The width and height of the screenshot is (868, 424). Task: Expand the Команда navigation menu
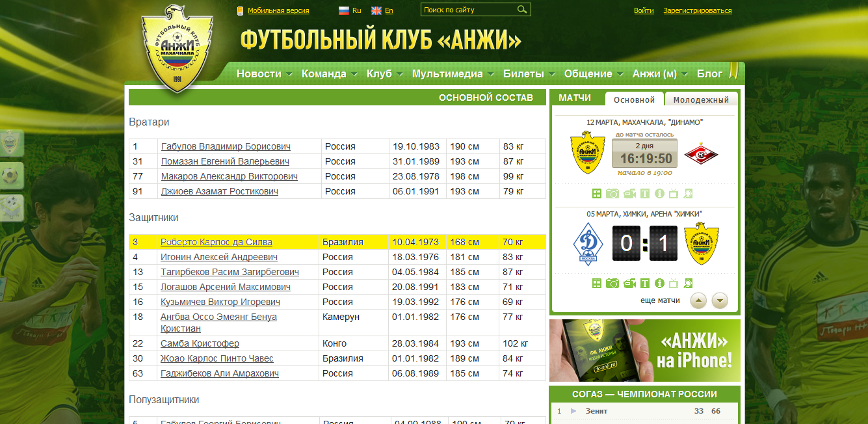click(330, 73)
